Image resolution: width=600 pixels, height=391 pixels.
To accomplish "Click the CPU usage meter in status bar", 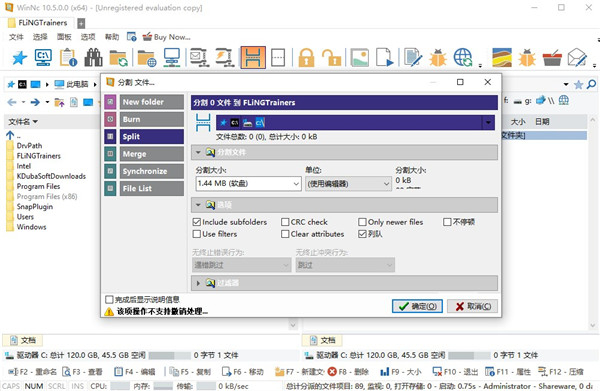I will [120, 386].
